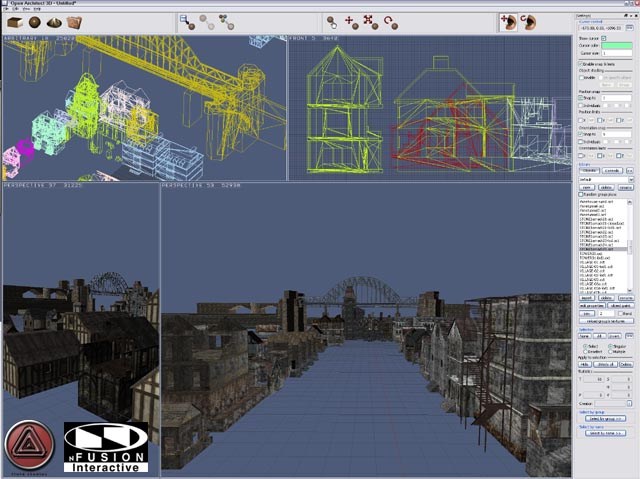Click reload group's textures button
Viewport: 640px width, 479px height.
tap(606, 321)
